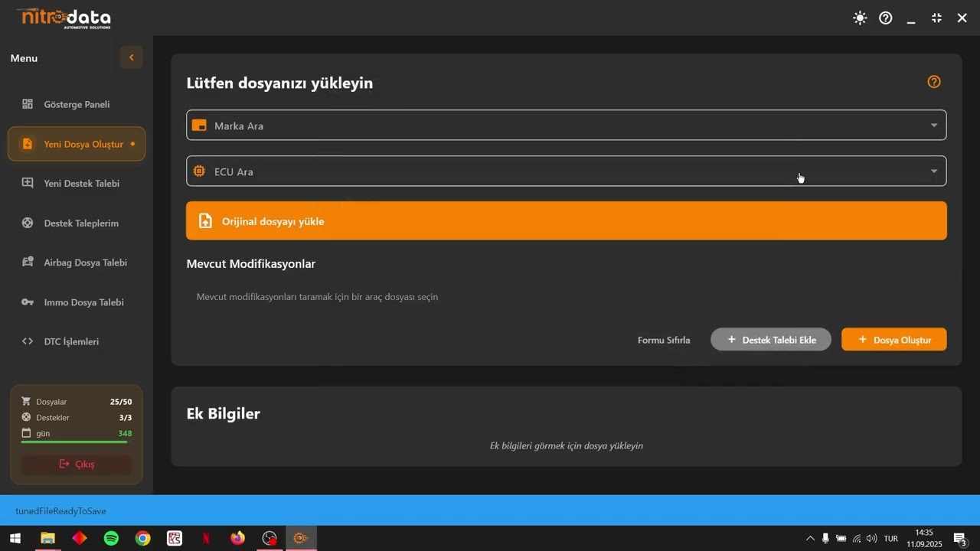Click the tunedFileReadyToSave notification bar

click(490, 510)
